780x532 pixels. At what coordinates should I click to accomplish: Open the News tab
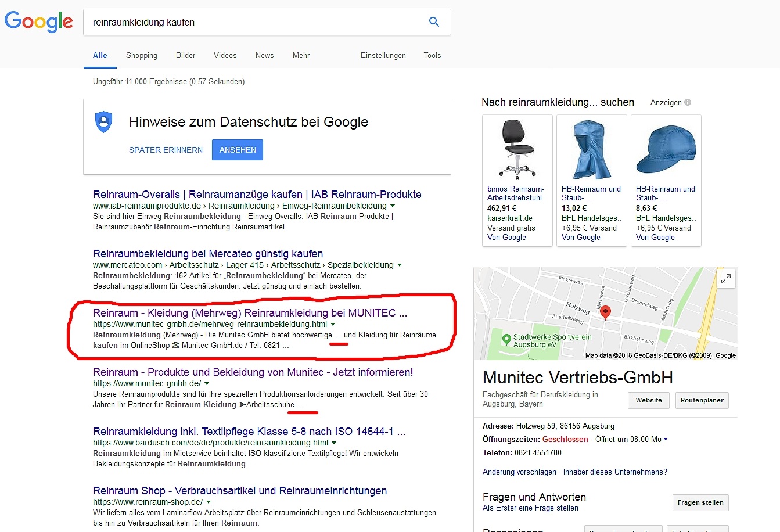264,56
